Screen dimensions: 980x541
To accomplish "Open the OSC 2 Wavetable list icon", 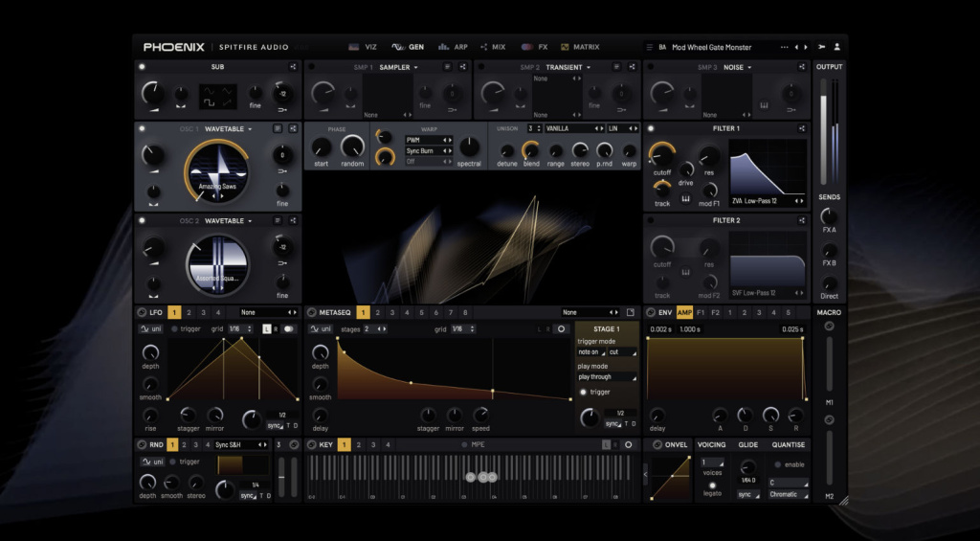I will point(278,221).
